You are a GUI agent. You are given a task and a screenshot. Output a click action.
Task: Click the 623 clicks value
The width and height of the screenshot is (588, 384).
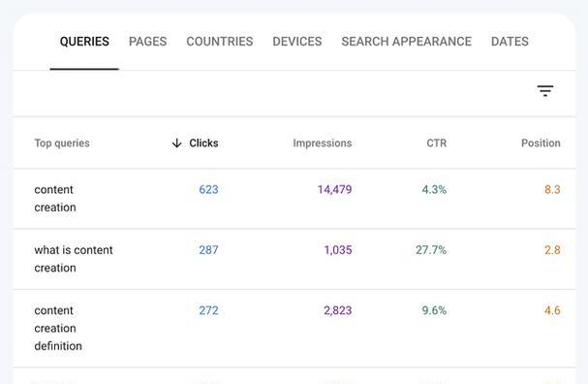click(x=208, y=189)
